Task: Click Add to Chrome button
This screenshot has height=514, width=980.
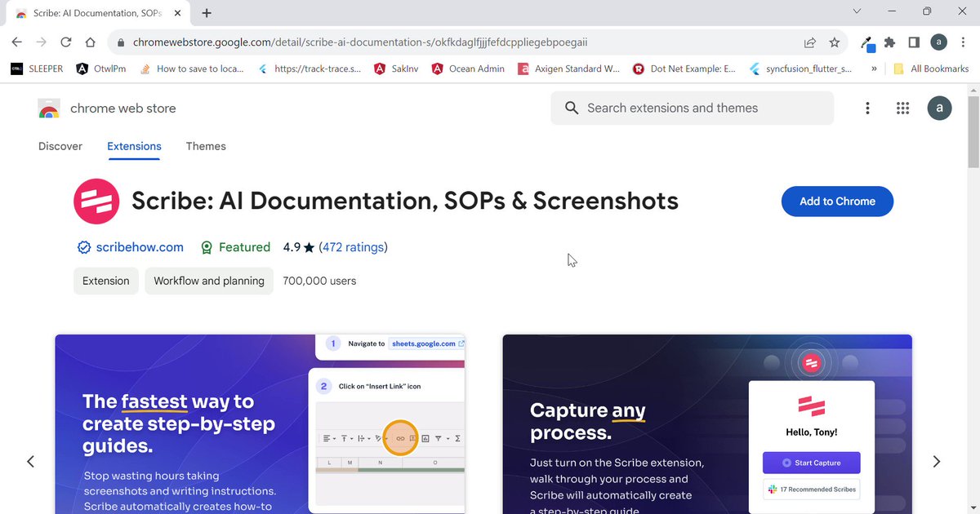Action: coord(837,202)
